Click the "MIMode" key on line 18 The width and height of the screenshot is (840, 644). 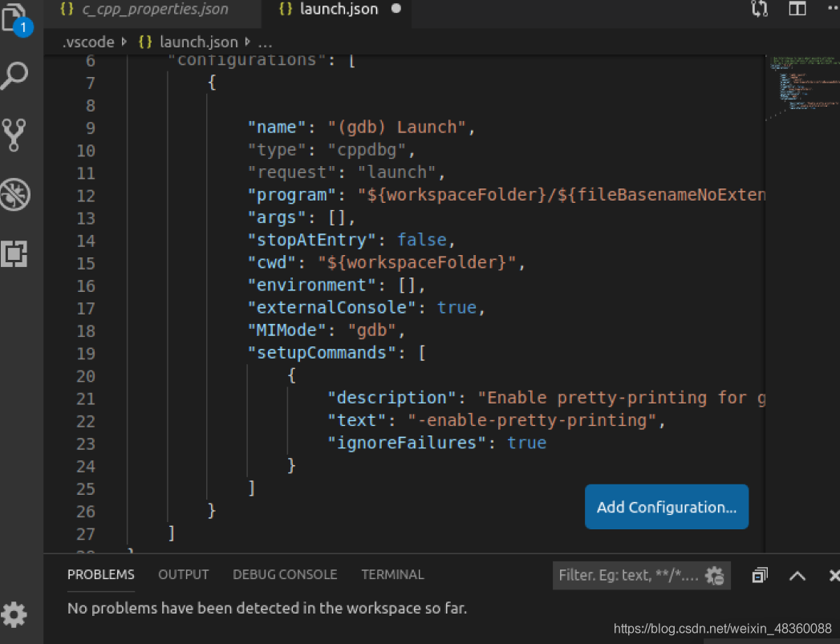[286, 330]
